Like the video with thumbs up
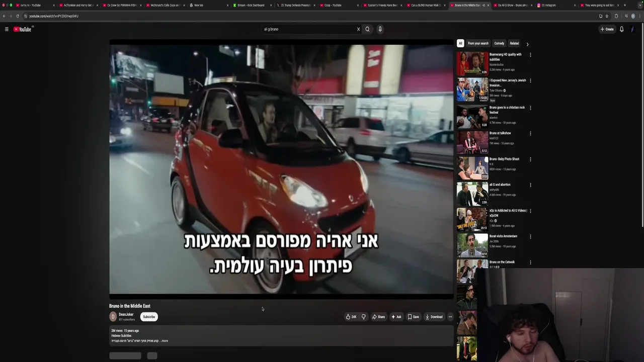This screenshot has width=644, height=362. point(351,317)
